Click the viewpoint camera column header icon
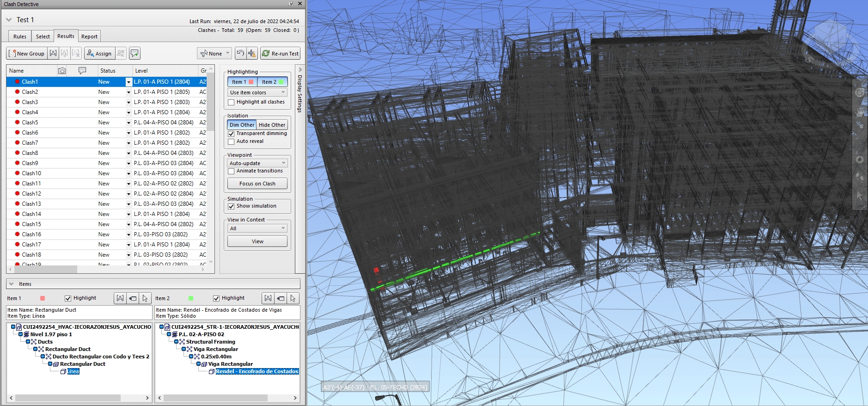 62,71
